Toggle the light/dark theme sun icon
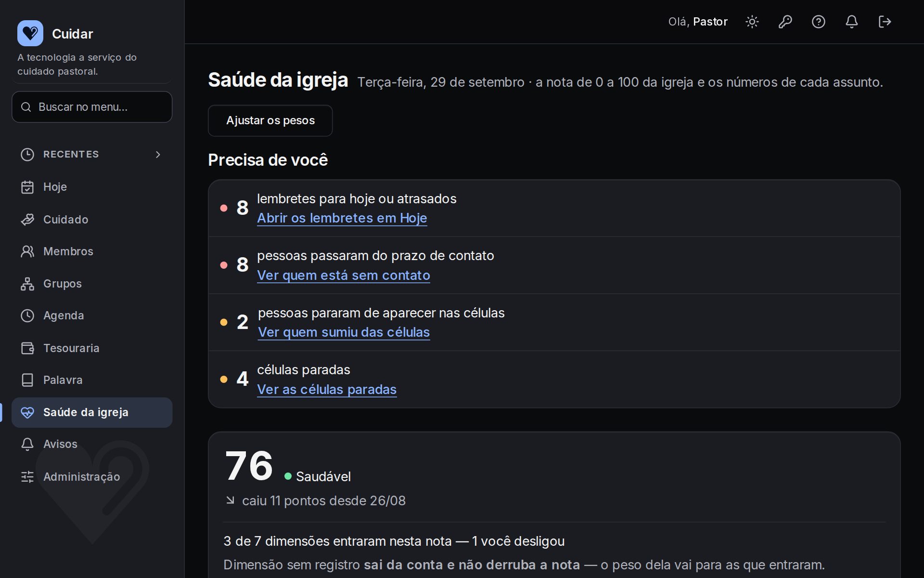 (x=752, y=22)
